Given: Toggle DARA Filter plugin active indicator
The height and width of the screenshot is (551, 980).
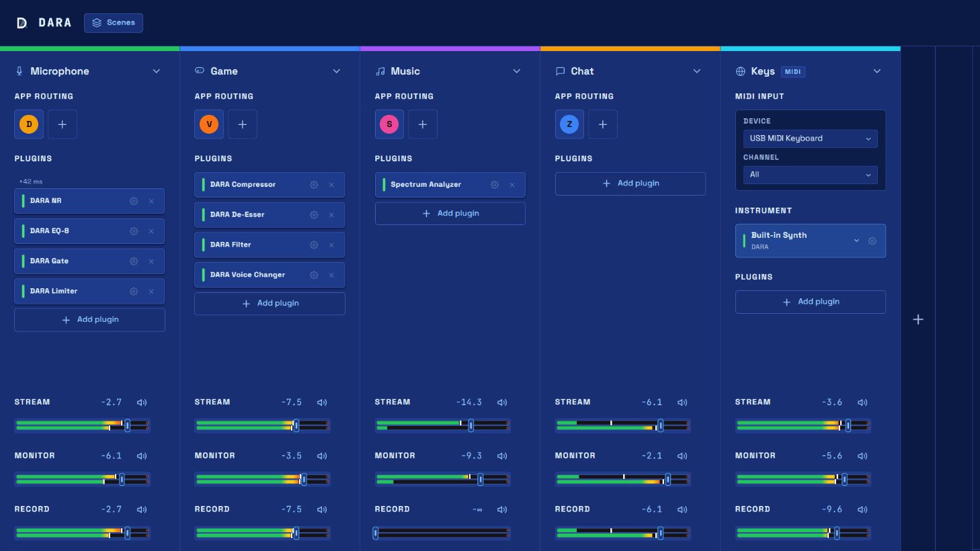Looking at the screenshot, I should 203,245.
